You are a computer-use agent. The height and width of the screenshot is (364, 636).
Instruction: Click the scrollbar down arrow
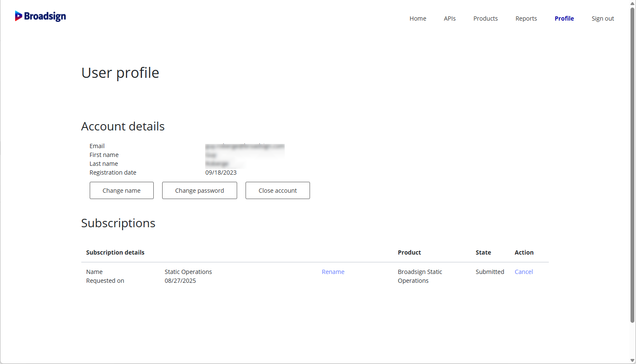tap(632, 361)
